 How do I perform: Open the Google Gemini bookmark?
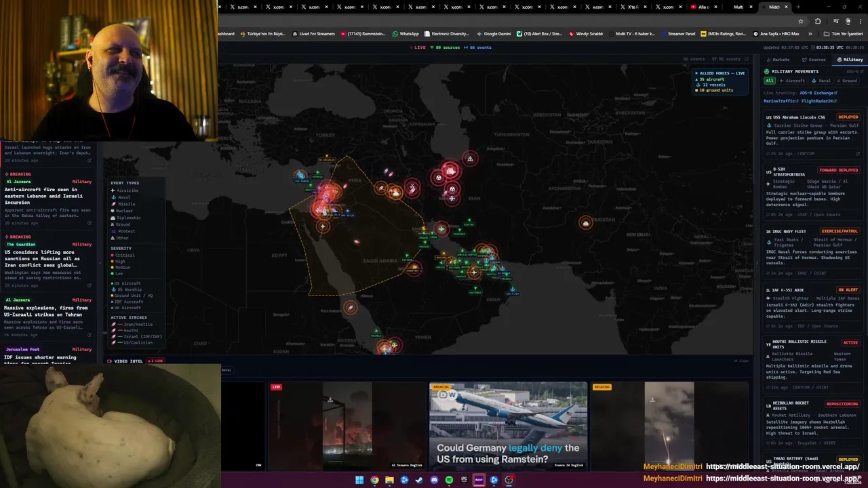(494, 34)
